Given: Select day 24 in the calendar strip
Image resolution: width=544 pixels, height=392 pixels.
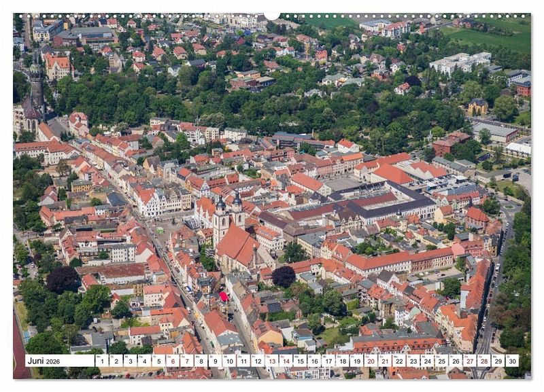Looking at the screenshot, I should coord(427,361).
